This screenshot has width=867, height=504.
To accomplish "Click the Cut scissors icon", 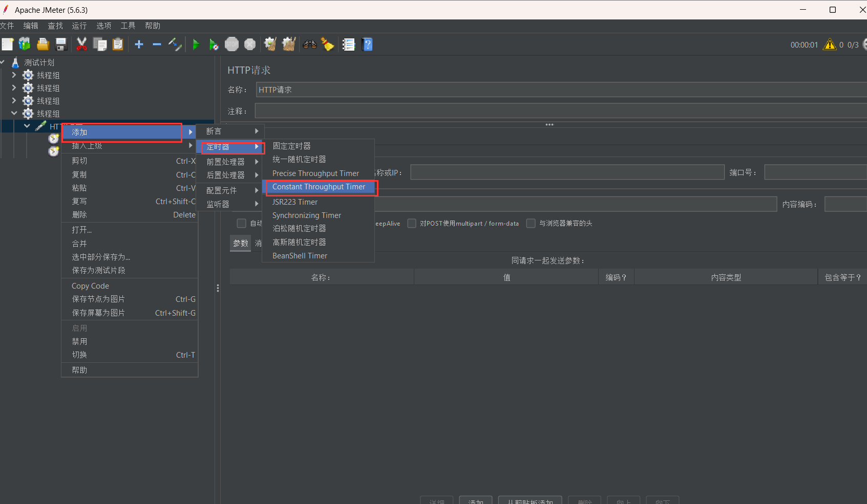I will click(81, 45).
